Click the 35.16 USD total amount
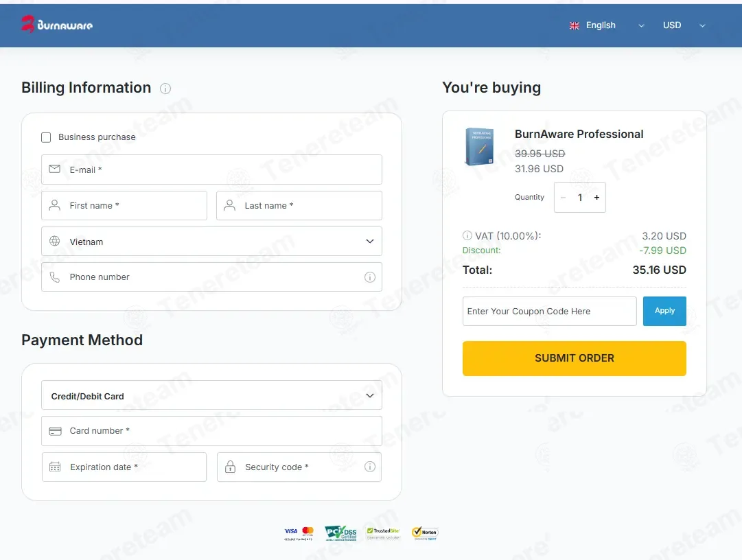Image resolution: width=742 pixels, height=560 pixels. point(659,270)
